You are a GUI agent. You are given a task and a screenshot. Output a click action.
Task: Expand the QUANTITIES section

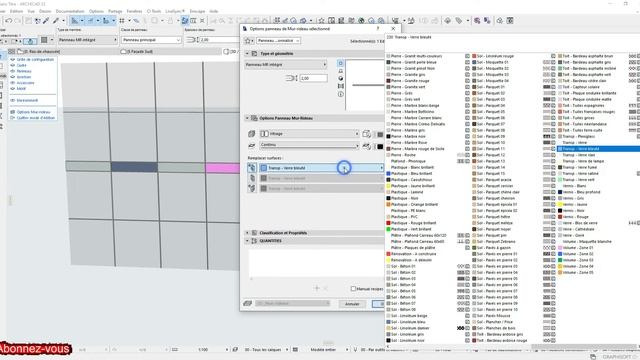coord(247,241)
